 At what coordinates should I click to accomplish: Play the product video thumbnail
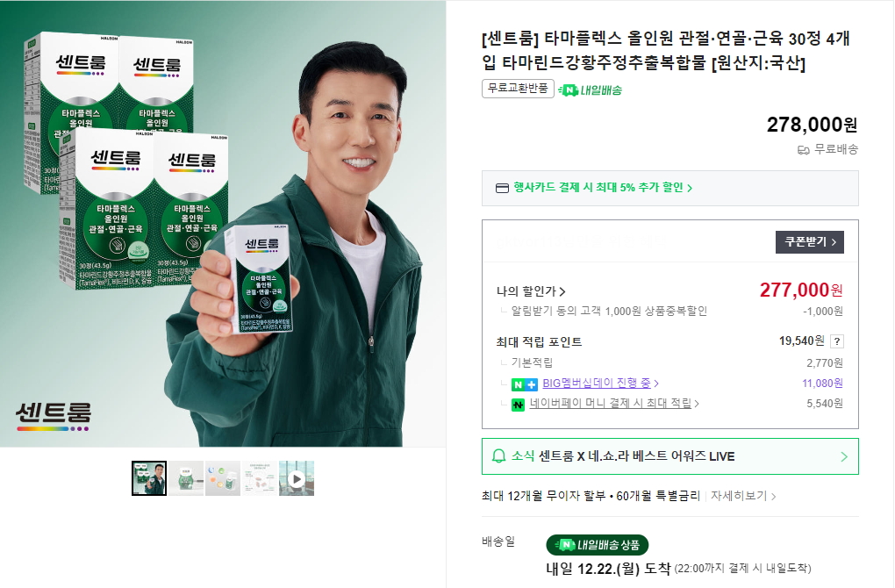tap(297, 478)
